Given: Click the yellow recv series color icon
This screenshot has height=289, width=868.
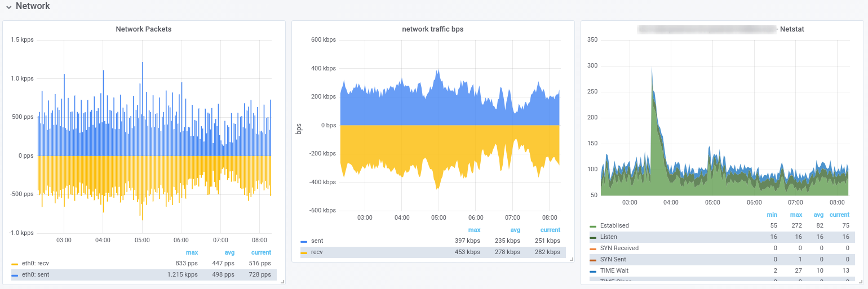Looking at the screenshot, I should click(304, 252).
